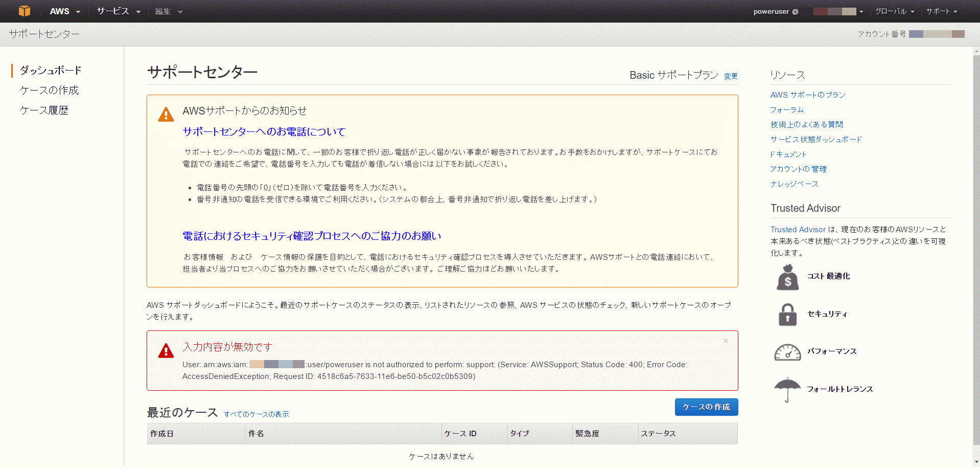Expand the AWS dropdown menu
980x470 pixels.
[x=65, y=11]
